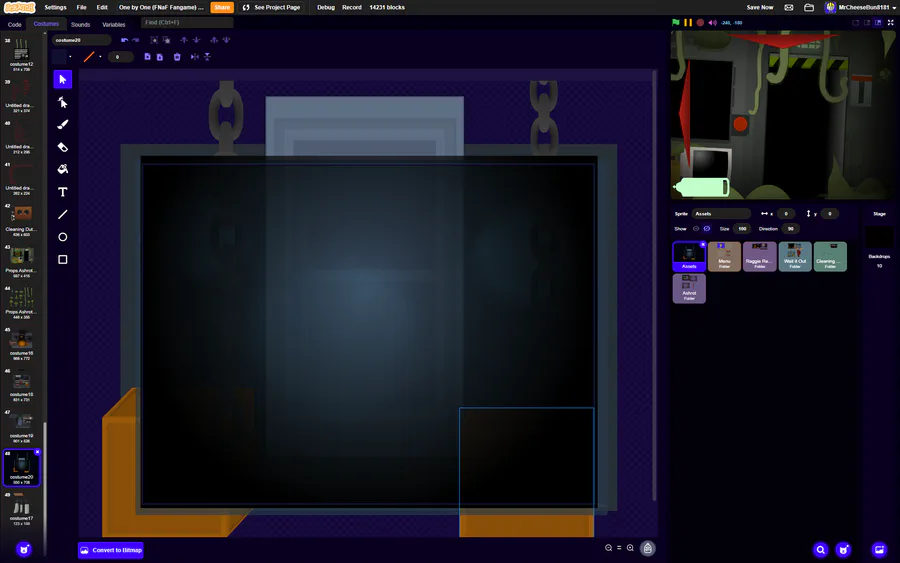The height and width of the screenshot is (563, 900).
Task: Click the Find (Ctrl+F) search field
Action: [187, 22]
